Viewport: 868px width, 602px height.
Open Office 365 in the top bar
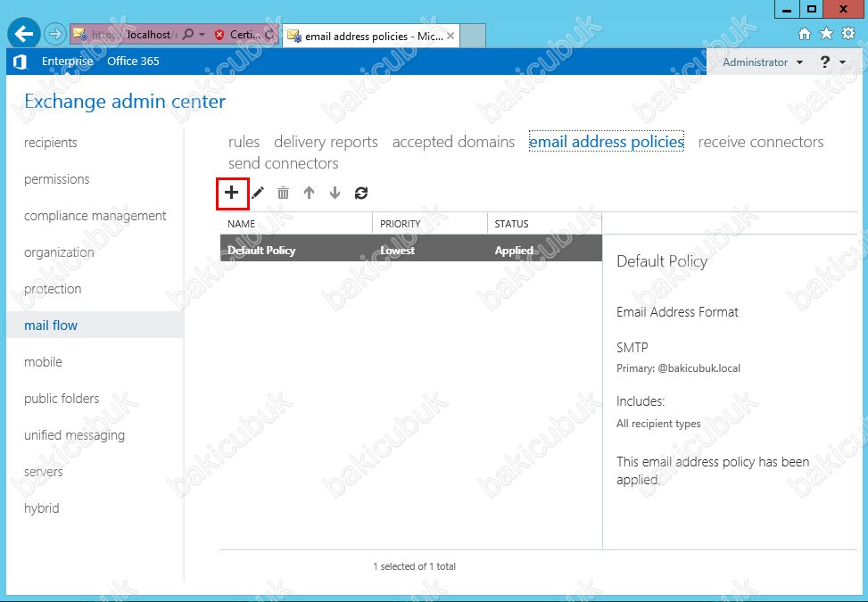(x=134, y=62)
